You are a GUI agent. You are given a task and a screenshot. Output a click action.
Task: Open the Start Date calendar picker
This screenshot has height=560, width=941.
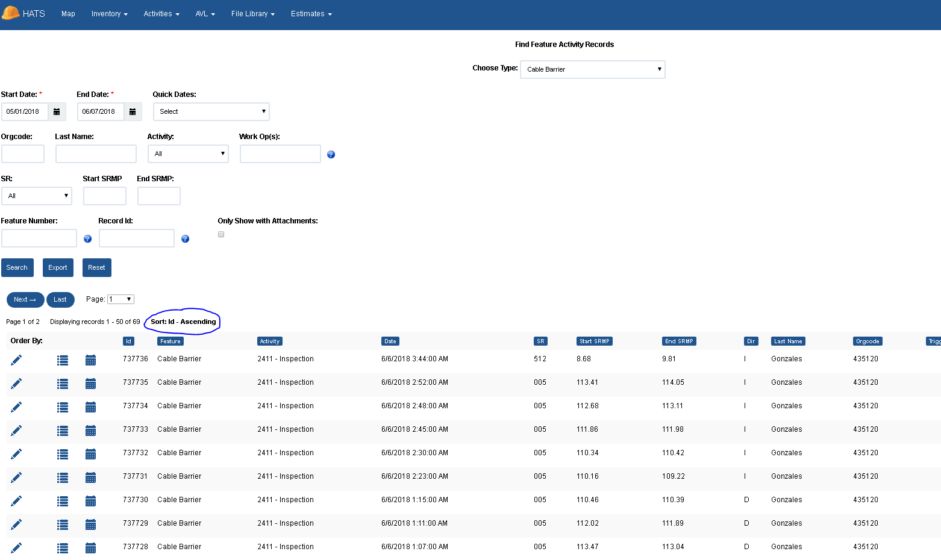tap(57, 111)
